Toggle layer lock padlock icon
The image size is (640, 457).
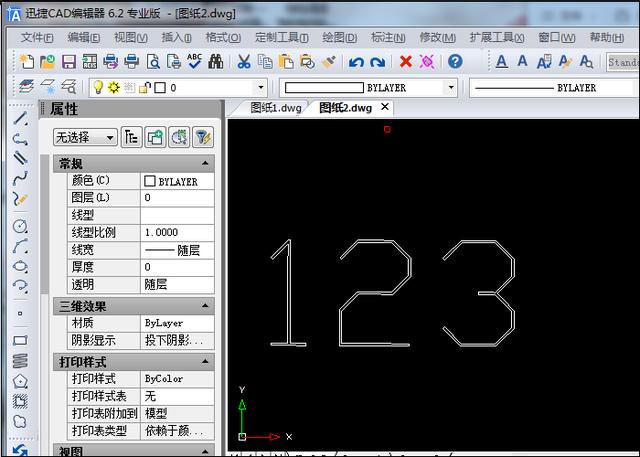(144, 87)
